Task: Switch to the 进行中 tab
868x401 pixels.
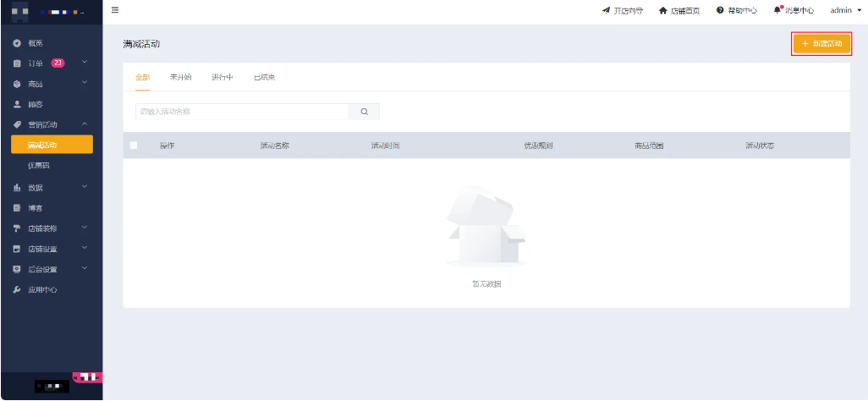Action: click(x=222, y=77)
